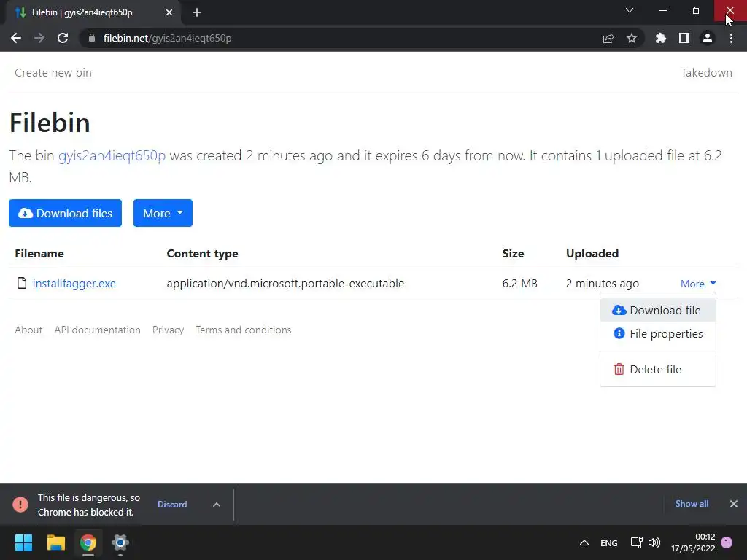Show hidden system tray icons
The width and height of the screenshot is (747, 560).
[584, 542]
